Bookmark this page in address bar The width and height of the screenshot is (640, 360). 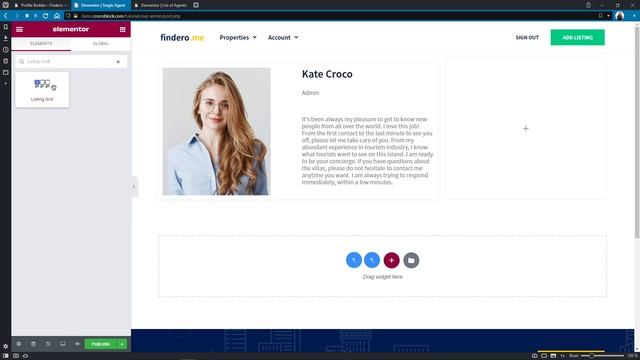(600, 16)
